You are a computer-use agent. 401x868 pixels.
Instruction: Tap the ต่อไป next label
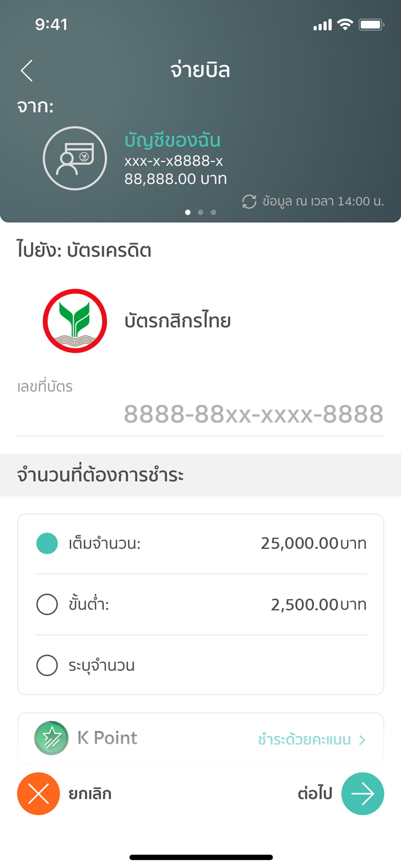[315, 794]
